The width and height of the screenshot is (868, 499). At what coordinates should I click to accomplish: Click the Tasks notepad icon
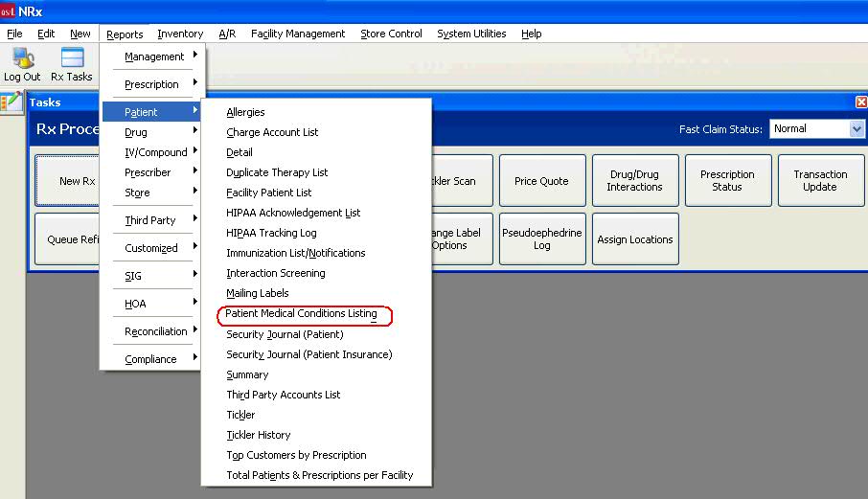click(11, 102)
